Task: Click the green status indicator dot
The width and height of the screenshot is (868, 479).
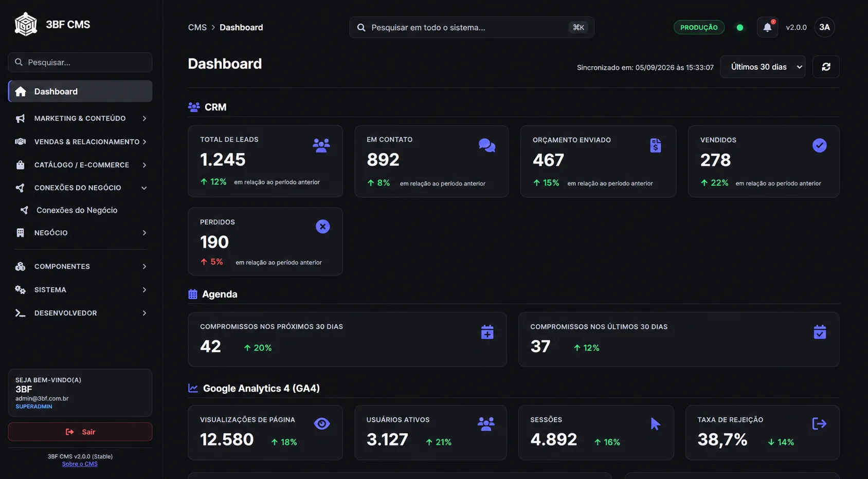Action: coord(740,28)
